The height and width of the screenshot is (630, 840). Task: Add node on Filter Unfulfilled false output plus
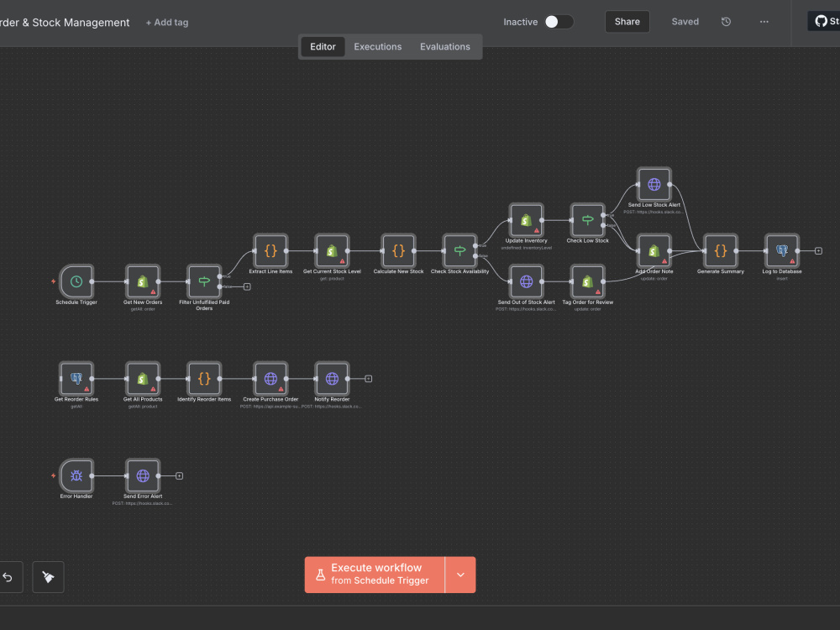(247, 286)
